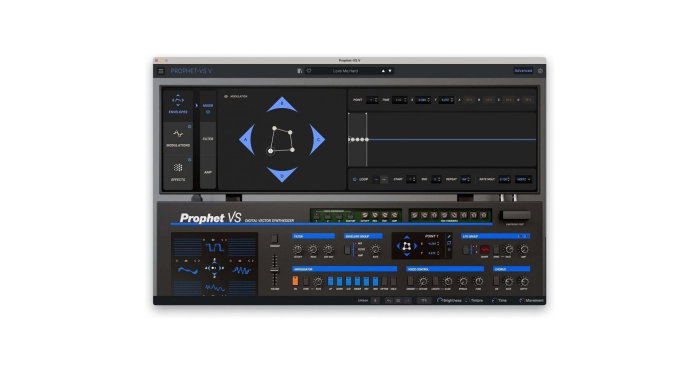Click the loop End value stepper
700x372 pixels.
pos(436,180)
